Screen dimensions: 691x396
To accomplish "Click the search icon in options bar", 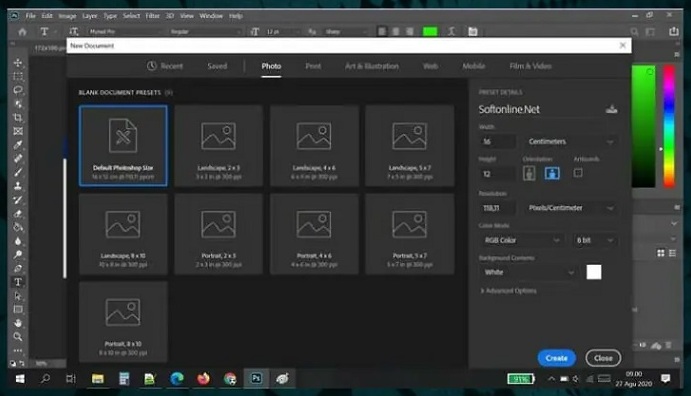I will (635, 32).
